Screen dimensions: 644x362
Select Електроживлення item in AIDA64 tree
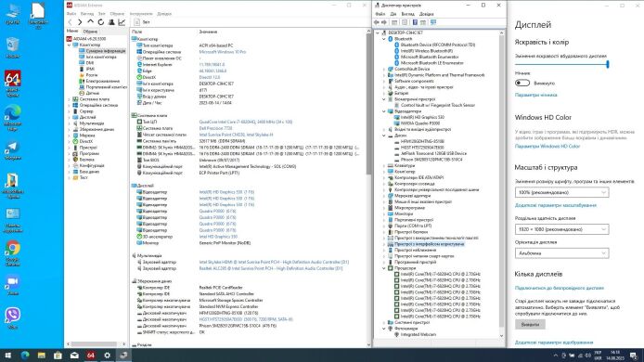coord(103,81)
